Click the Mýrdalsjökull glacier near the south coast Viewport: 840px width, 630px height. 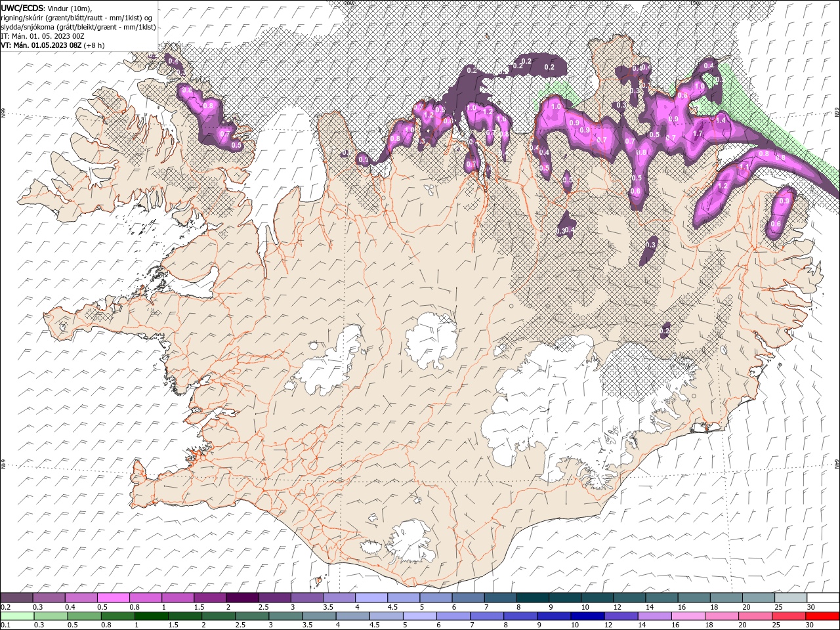point(410,541)
